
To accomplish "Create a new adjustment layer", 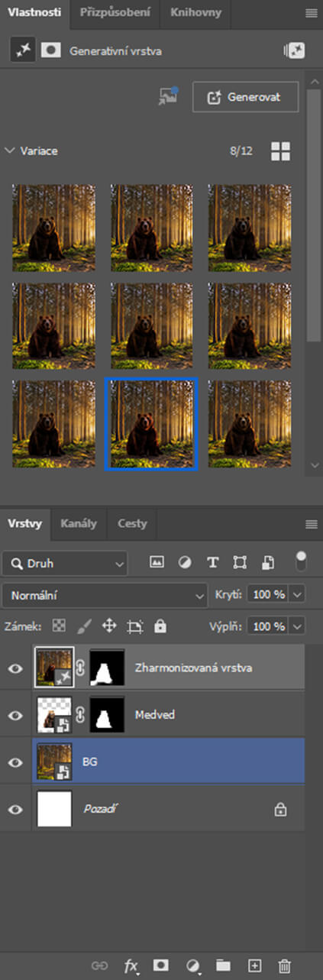I will pos(192,965).
